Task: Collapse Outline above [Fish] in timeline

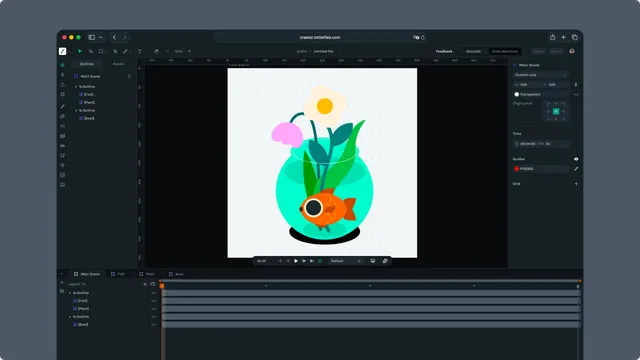Action: [x=70, y=293]
